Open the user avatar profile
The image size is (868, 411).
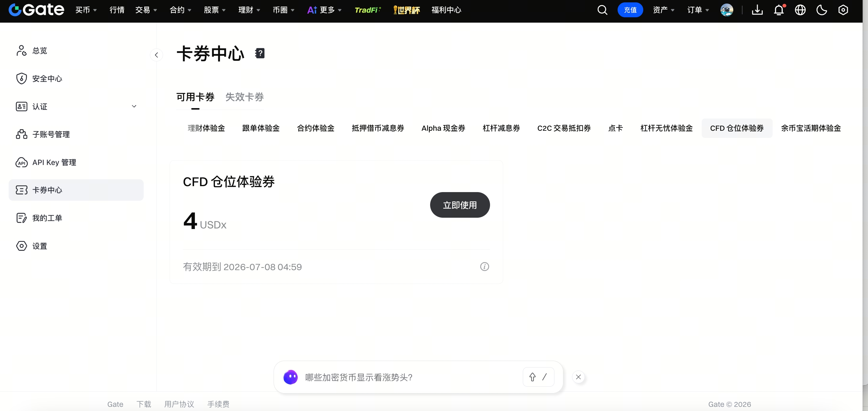727,10
